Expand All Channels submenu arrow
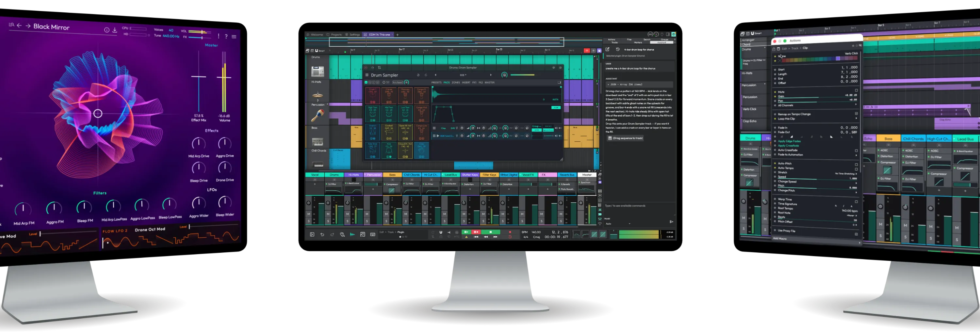This screenshot has width=980, height=332. (856, 104)
